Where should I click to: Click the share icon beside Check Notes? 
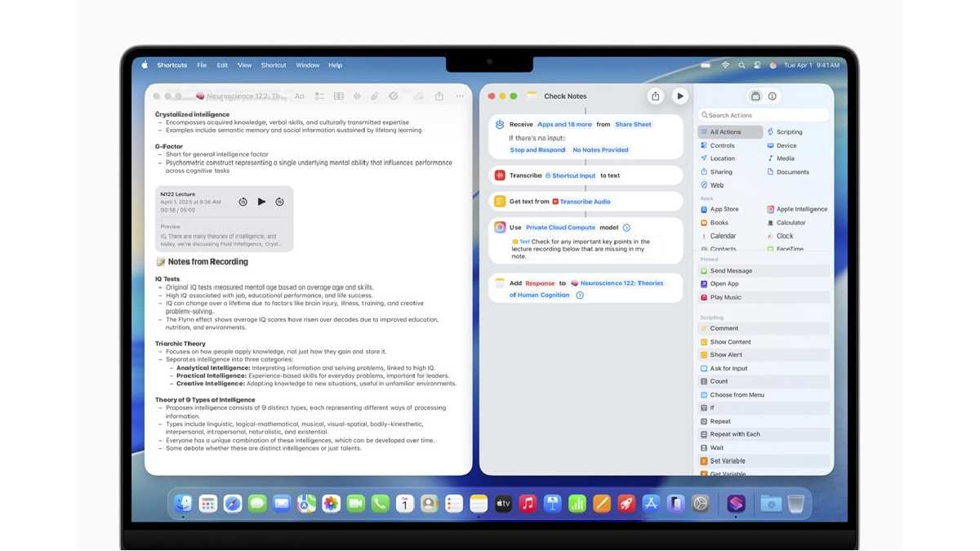(655, 96)
